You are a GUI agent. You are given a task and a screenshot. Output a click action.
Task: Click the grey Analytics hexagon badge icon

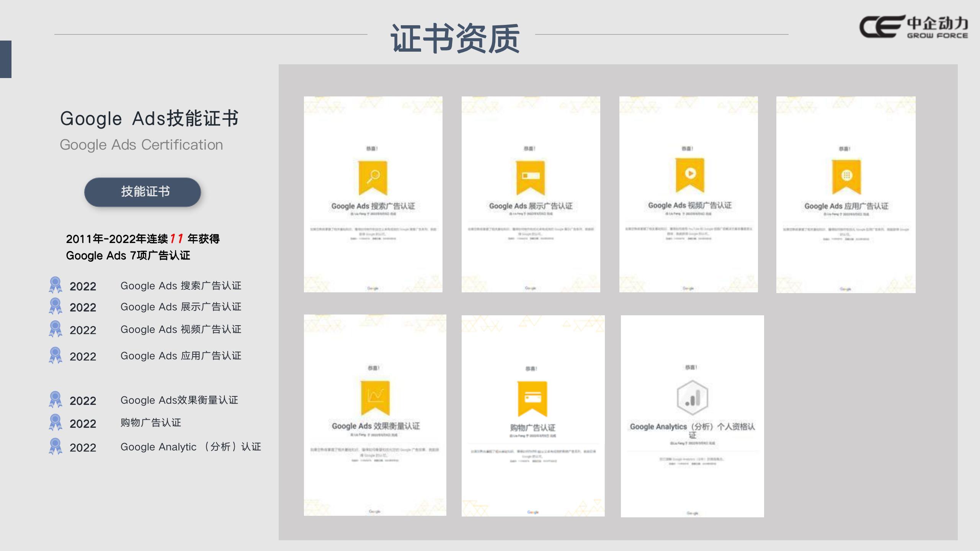point(693,398)
